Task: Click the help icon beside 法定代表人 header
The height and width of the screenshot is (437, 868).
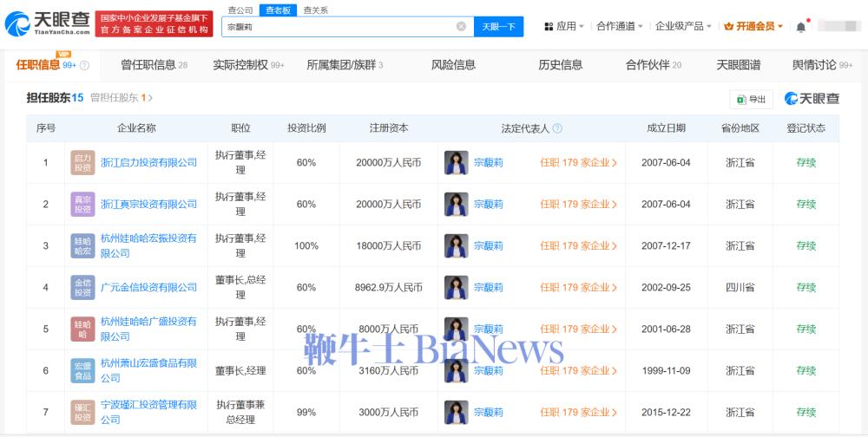Action: click(x=557, y=128)
